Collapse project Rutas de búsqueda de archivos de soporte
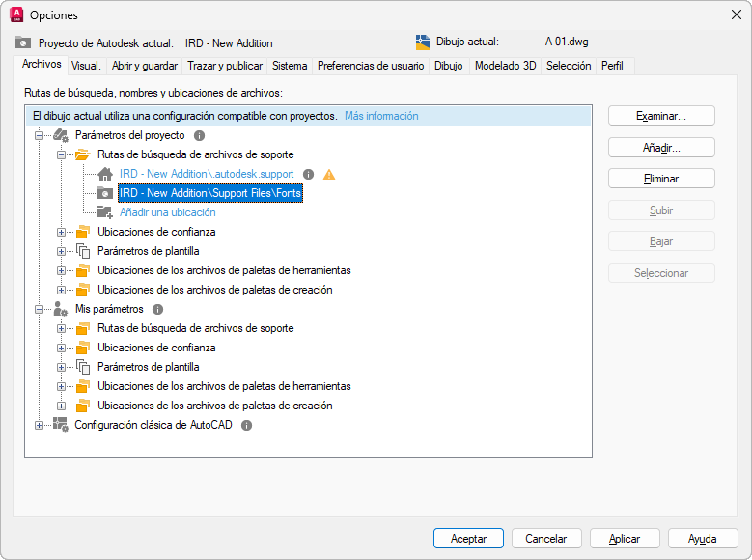 [61, 155]
